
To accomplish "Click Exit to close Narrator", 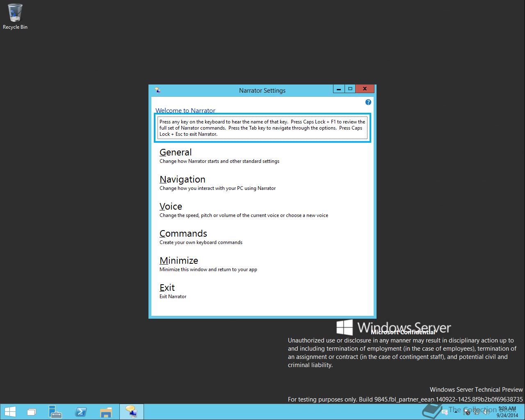I will [x=167, y=288].
